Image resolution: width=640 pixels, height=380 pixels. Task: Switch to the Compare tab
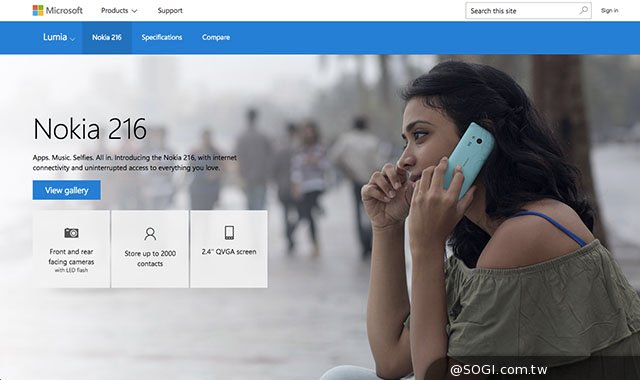(216, 37)
